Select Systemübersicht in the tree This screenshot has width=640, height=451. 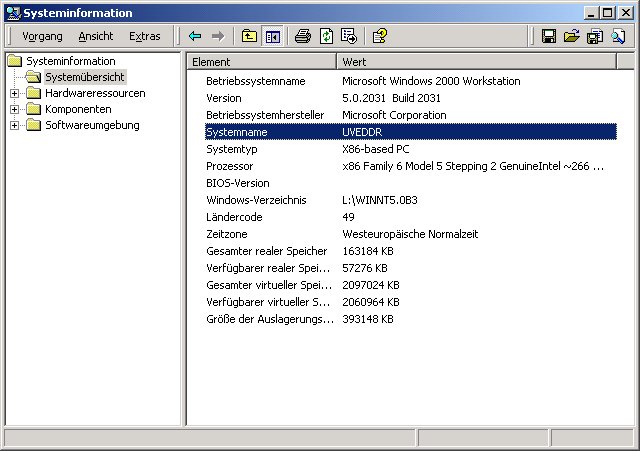click(85, 78)
